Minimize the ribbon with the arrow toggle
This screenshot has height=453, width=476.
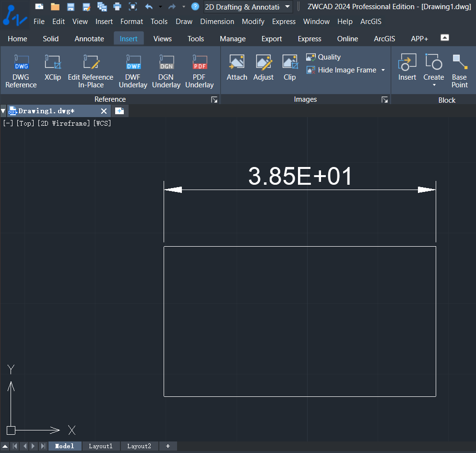(x=445, y=37)
